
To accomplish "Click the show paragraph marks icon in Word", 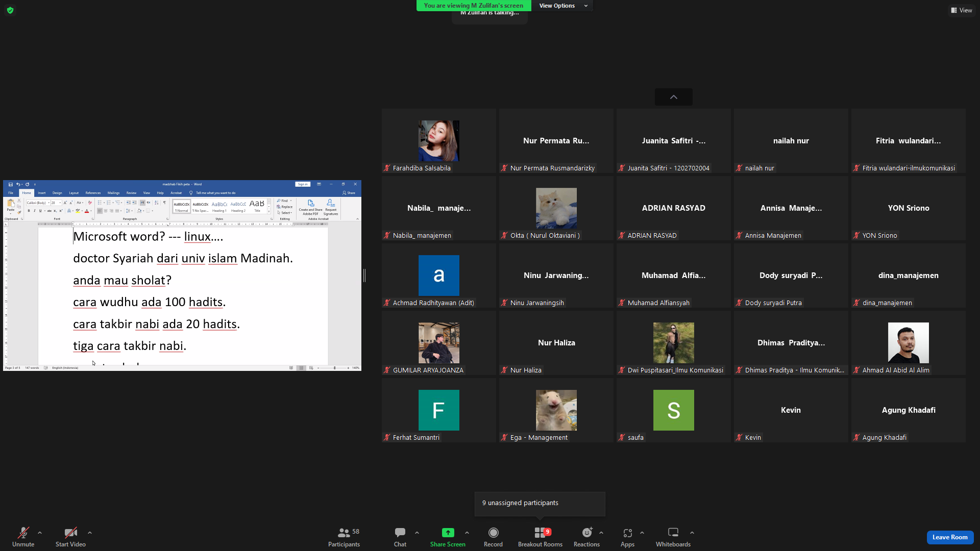I will 164,203.
